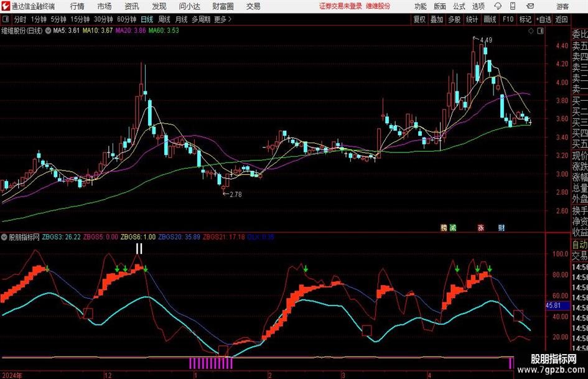
Task: Click the 标记 mark button
Action: 525,19
